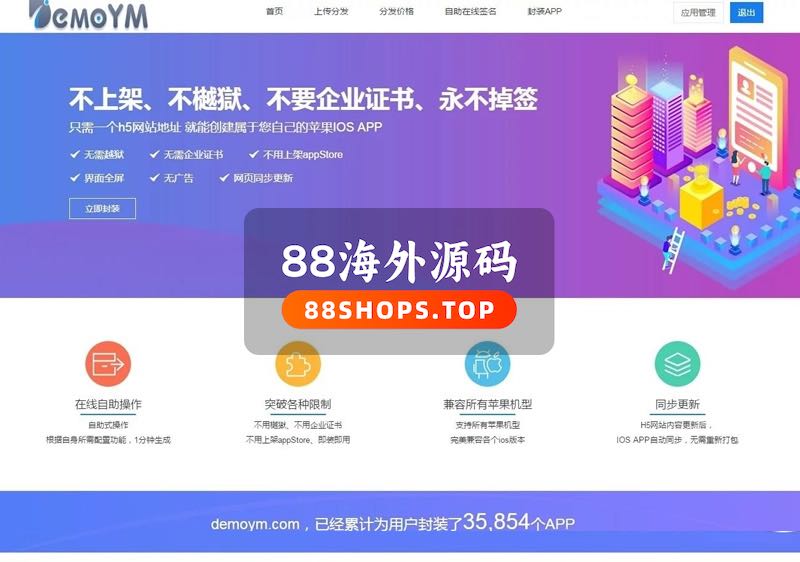Go to 分发价格 in navigation

396,11
